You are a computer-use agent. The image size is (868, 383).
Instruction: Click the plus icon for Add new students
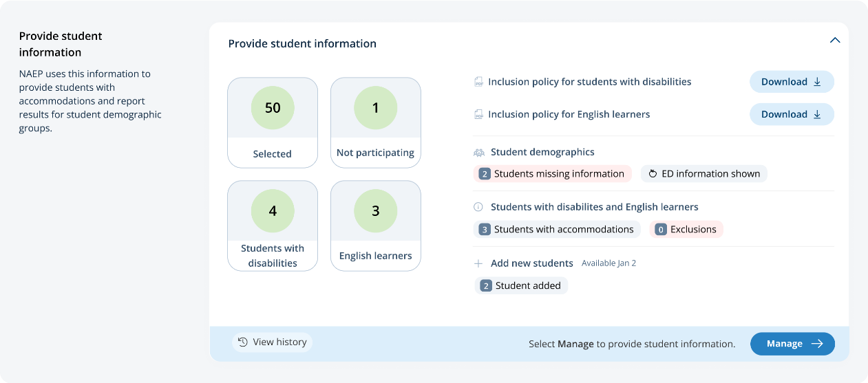point(478,263)
